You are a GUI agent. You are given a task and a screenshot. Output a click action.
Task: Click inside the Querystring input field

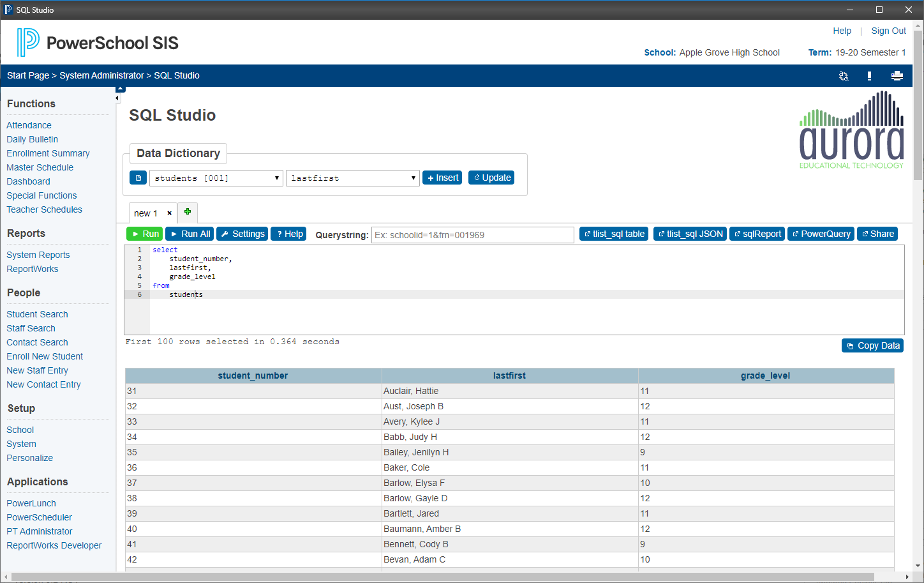[x=472, y=234]
